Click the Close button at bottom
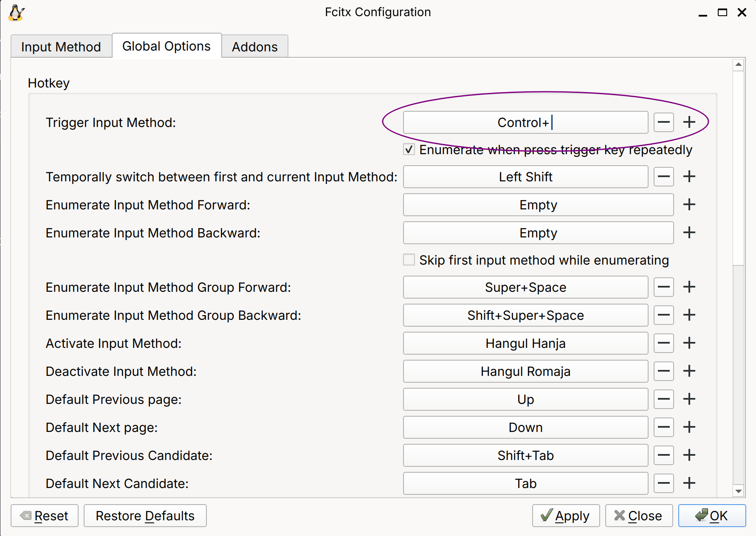The width and height of the screenshot is (756, 536). pyautogui.click(x=639, y=516)
